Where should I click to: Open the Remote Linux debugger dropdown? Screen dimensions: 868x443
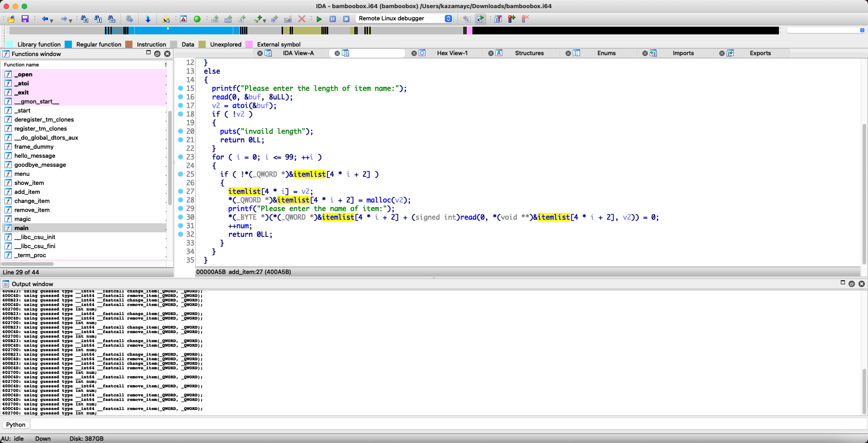(404, 19)
